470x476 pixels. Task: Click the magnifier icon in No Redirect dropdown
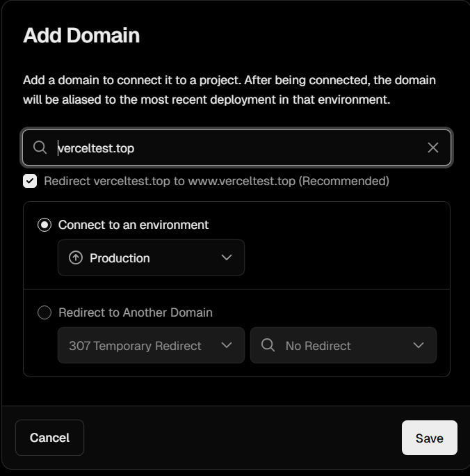268,345
